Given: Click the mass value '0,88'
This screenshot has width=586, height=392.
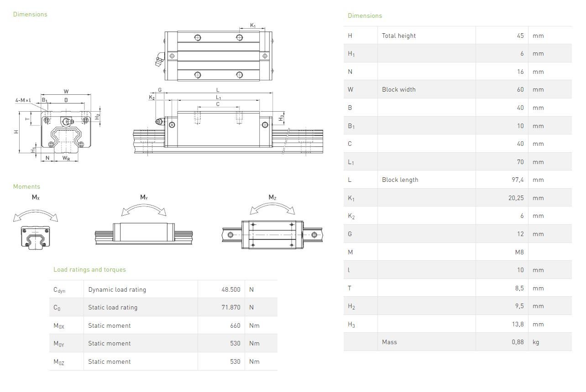Looking at the screenshot, I should pos(518,342).
